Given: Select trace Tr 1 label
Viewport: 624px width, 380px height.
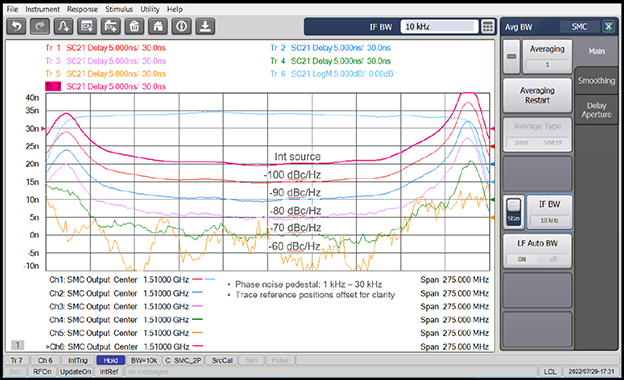Looking at the screenshot, I should [105, 48].
